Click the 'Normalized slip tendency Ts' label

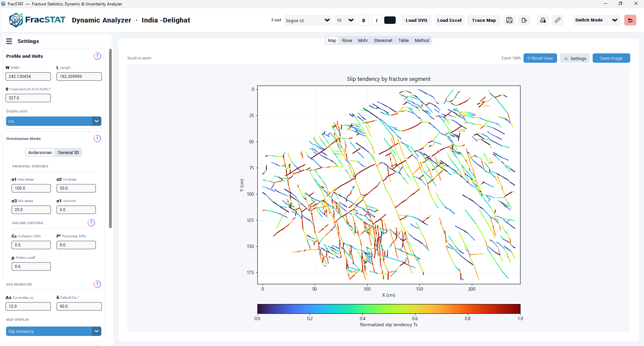pyautogui.click(x=389, y=325)
